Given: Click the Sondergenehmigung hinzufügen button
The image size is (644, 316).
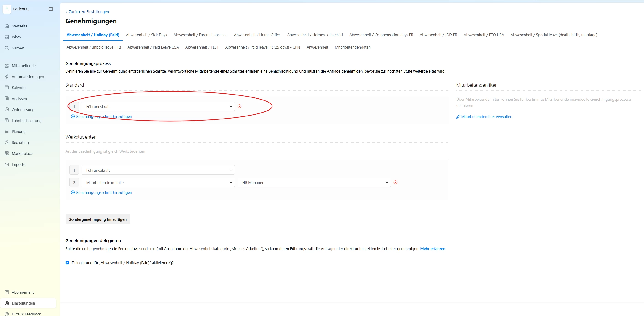Looking at the screenshot, I should pos(98,219).
